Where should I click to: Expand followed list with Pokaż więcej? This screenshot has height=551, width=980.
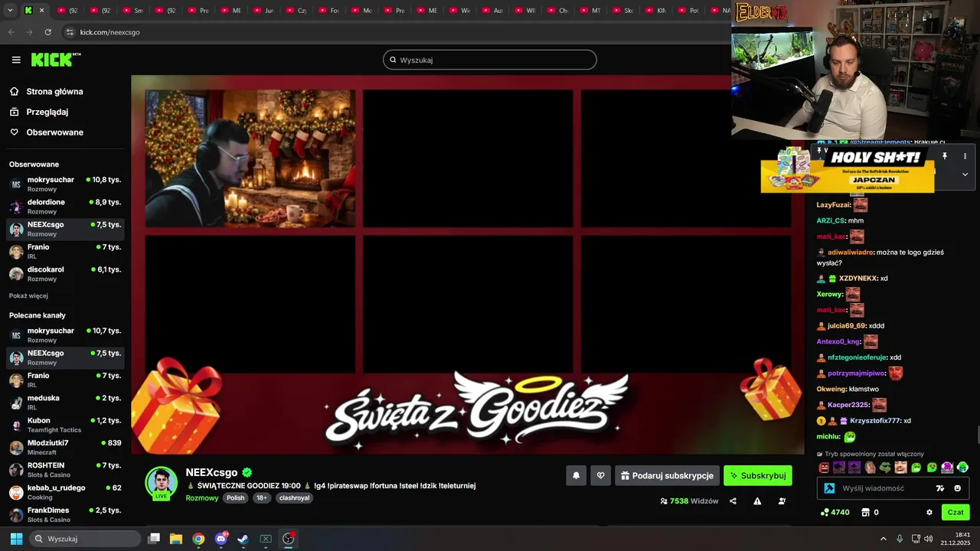(28, 295)
